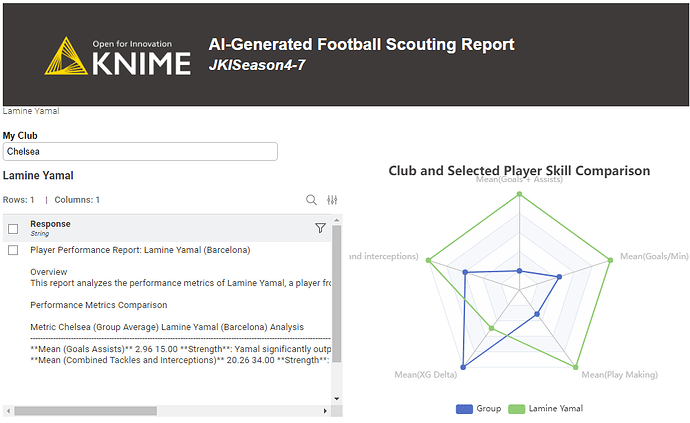The width and height of the screenshot is (690, 423).
Task: Click the Mean(Goals/Min) axis label
Action: (654, 256)
